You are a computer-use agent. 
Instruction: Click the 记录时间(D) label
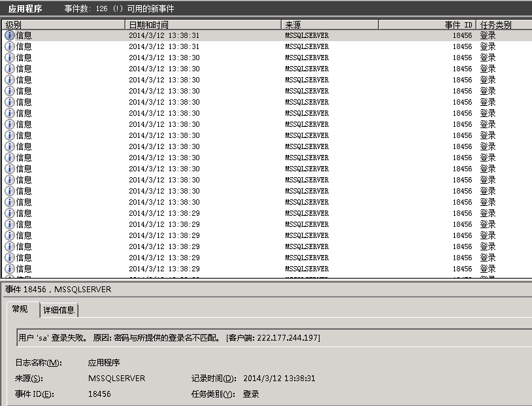(214, 378)
